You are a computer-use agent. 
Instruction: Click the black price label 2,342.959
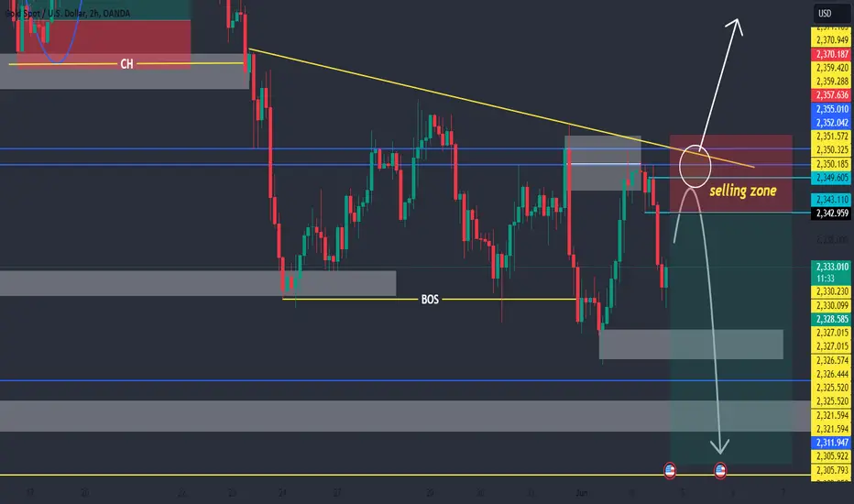coord(831,213)
